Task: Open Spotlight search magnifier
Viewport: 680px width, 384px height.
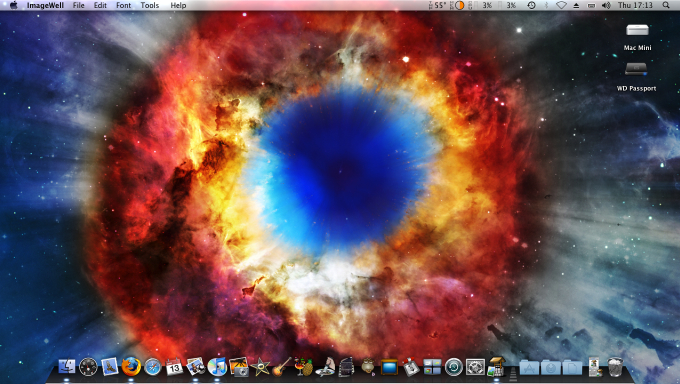Action: point(666,5)
